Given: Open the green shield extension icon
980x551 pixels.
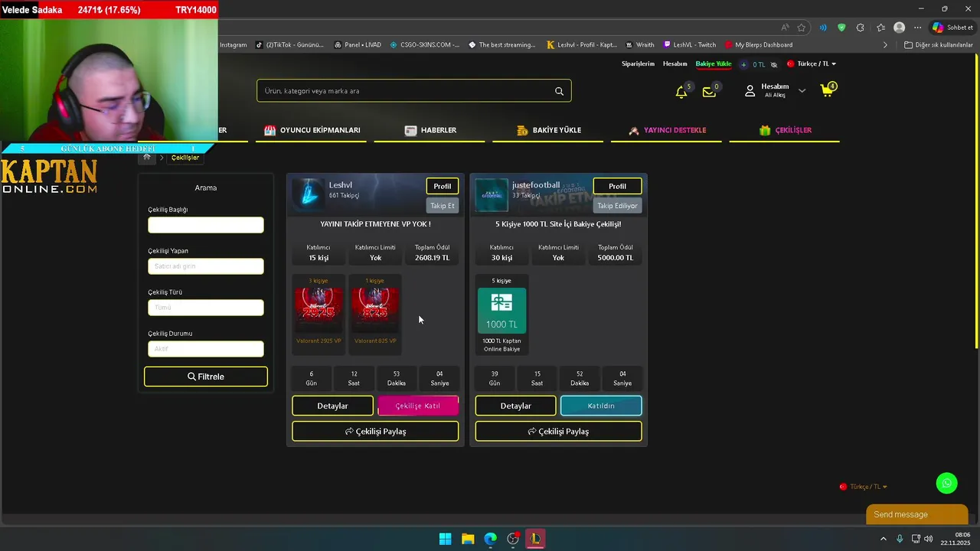Looking at the screenshot, I should coord(841,28).
